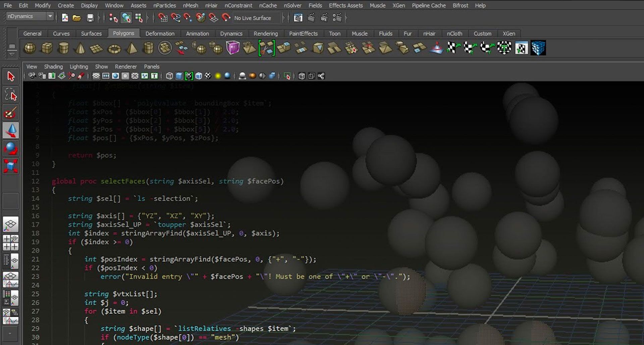Viewport: 644px width, 345px height.
Task: Open the nParticles menu
Action: [x=164, y=5]
